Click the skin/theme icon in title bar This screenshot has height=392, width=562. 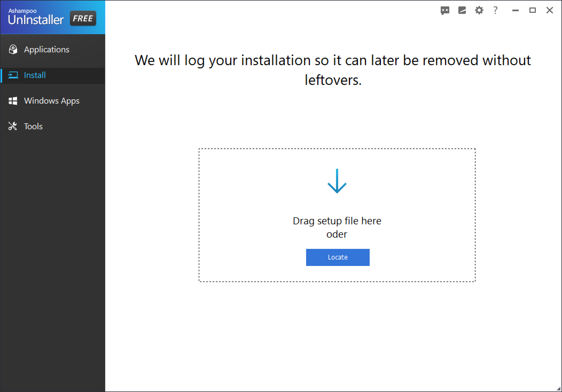[462, 10]
